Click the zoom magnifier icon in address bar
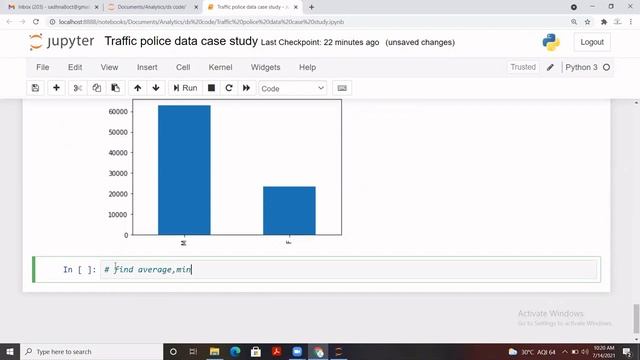The image size is (640, 360). (x=574, y=22)
